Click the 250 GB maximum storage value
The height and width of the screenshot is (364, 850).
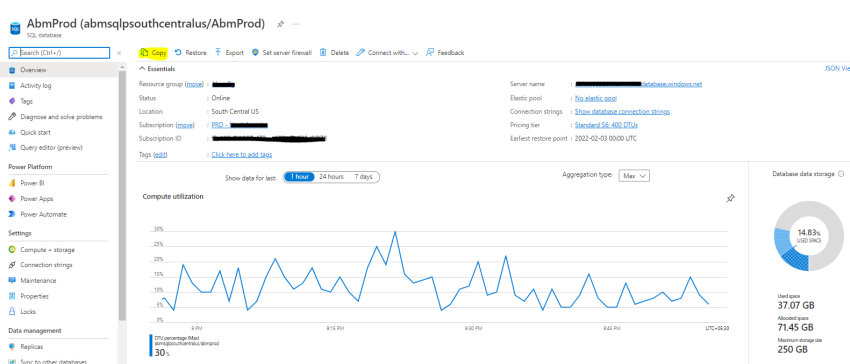[x=793, y=350]
